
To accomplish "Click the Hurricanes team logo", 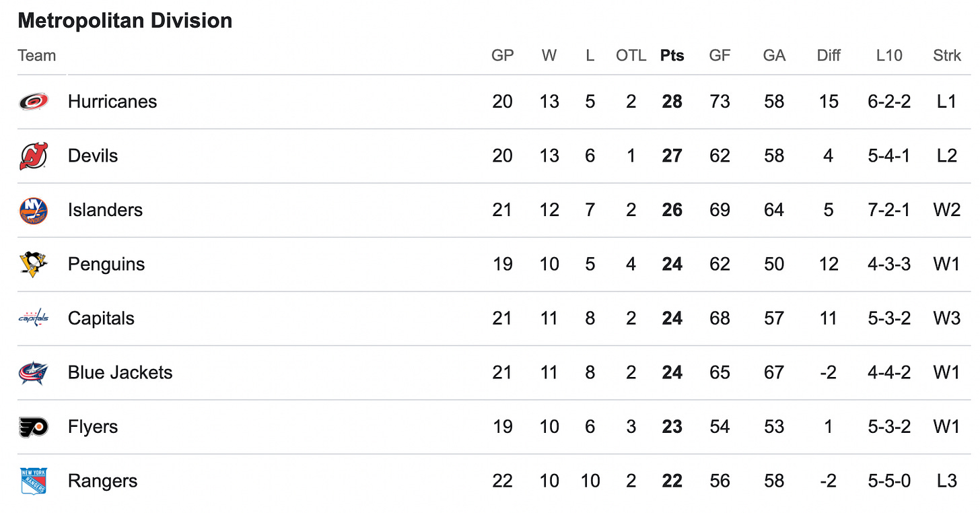I will 33,102.
